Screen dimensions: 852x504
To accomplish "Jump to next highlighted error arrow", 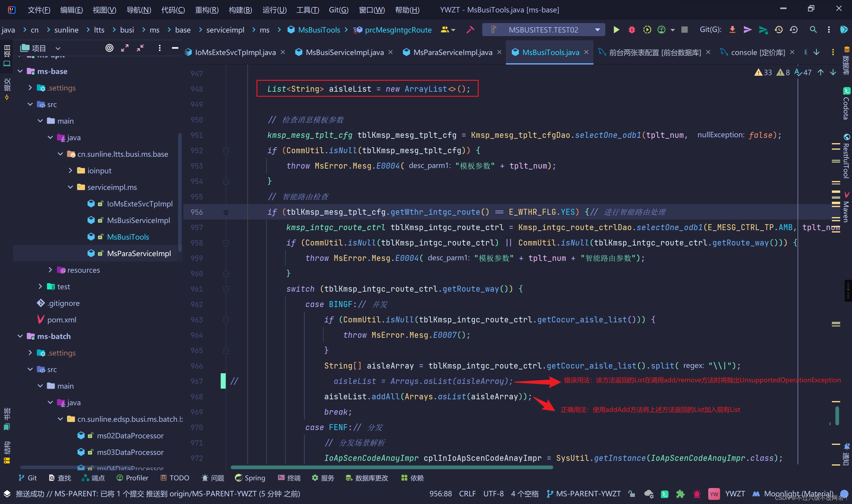I will tap(833, 72).
